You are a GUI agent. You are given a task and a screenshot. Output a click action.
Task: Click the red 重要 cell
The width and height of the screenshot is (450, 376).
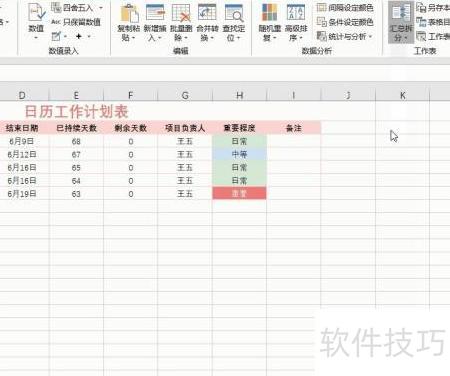(x=239, y=193)
